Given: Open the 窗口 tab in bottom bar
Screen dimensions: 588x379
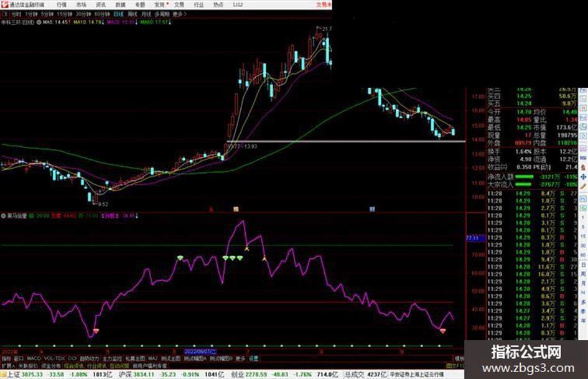Looking at the screenshot, I should pos(19,358).
